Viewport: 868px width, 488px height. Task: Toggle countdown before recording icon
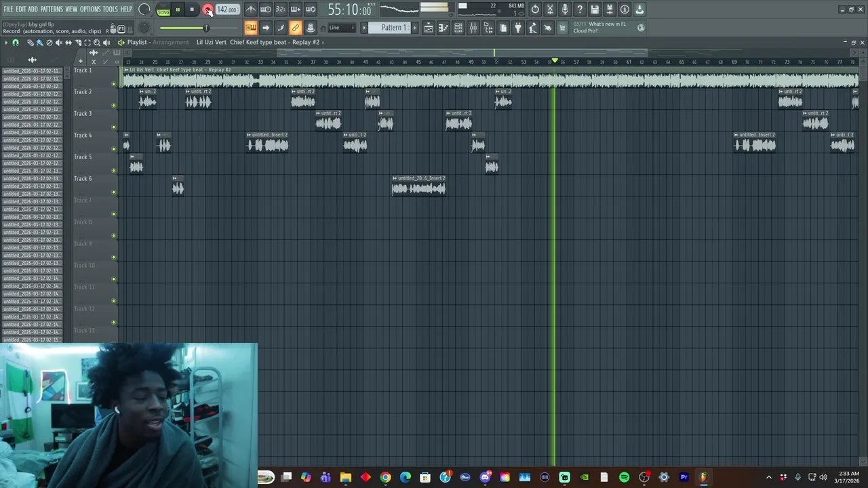[x=280, y=9]
